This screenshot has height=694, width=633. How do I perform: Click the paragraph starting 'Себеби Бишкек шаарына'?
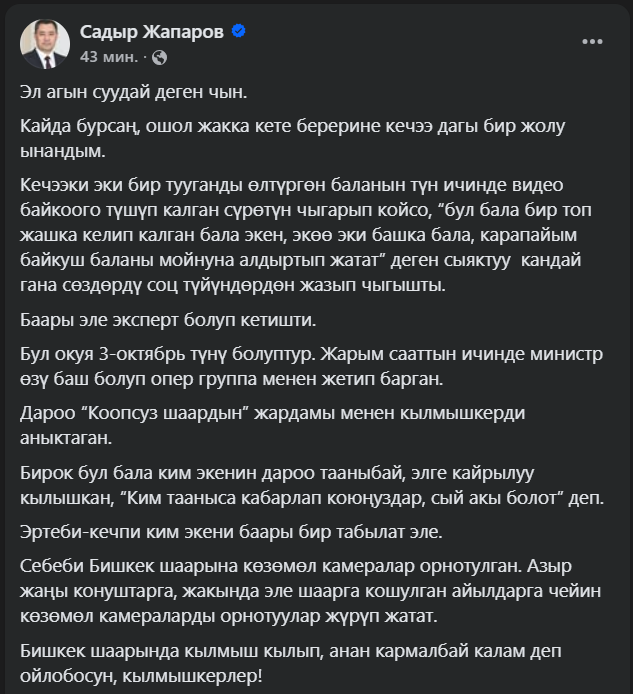point(300,590)
